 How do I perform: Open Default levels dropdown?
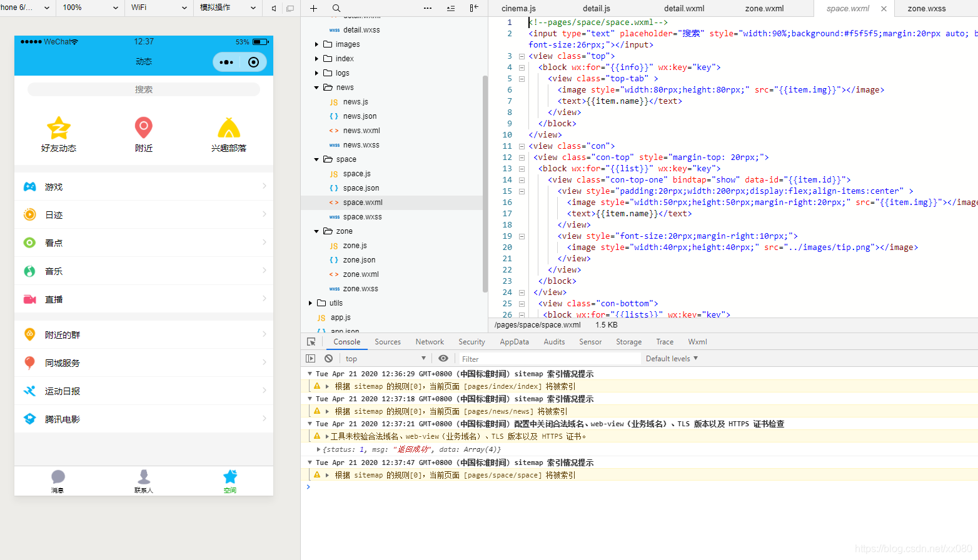672,359
